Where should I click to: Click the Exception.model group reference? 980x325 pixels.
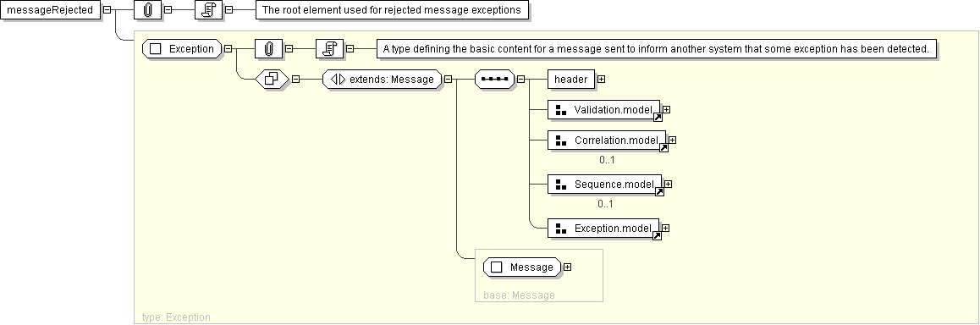coord(603,229)
